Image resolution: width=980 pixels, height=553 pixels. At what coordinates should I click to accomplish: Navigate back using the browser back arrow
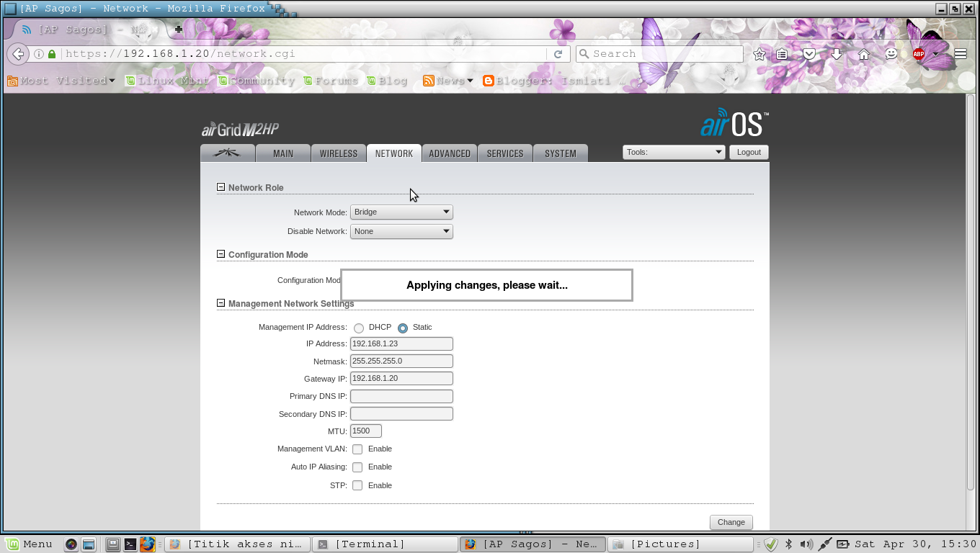pos(17,54)
